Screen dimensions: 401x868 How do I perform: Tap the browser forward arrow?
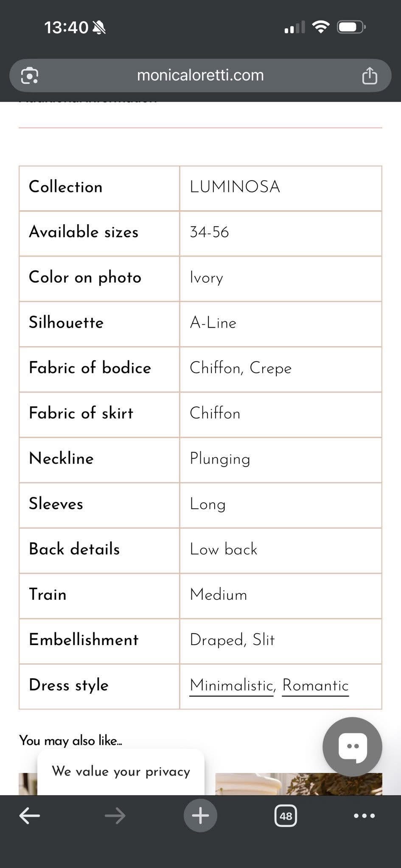(115, 815)
